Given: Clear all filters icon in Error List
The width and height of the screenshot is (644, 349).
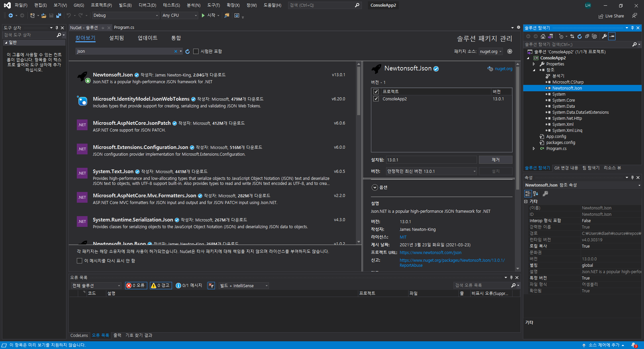Looking at the screenshot, I should tap(211, 286).
